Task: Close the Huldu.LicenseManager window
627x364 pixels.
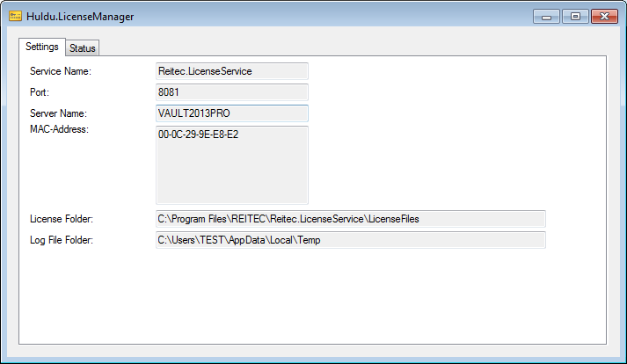Action: (604, 16)
